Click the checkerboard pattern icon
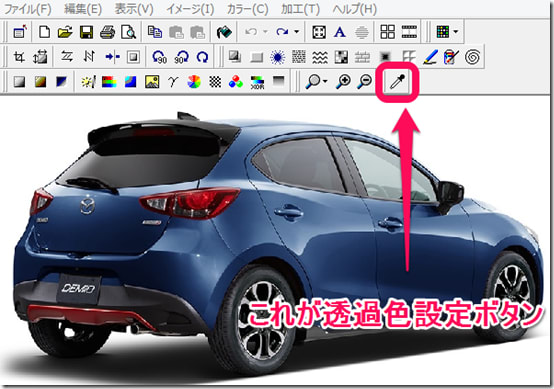This screenshot has width=554, height=389. pyautogui.click(x=215, y=82)
